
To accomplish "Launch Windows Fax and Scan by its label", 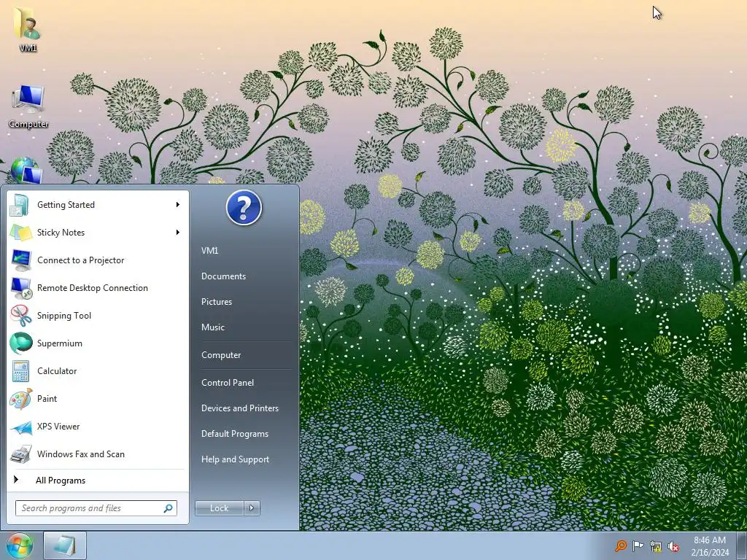I will pos(80,454).
